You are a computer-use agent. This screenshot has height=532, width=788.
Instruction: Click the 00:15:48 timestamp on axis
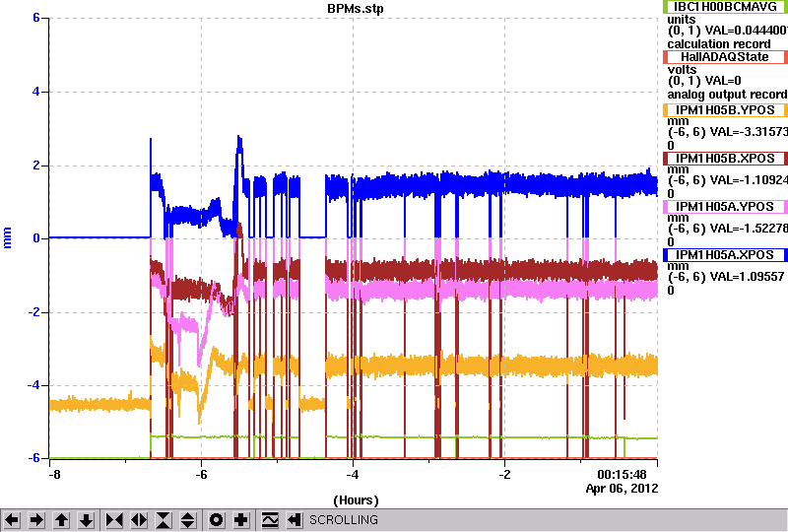point(622,475)
